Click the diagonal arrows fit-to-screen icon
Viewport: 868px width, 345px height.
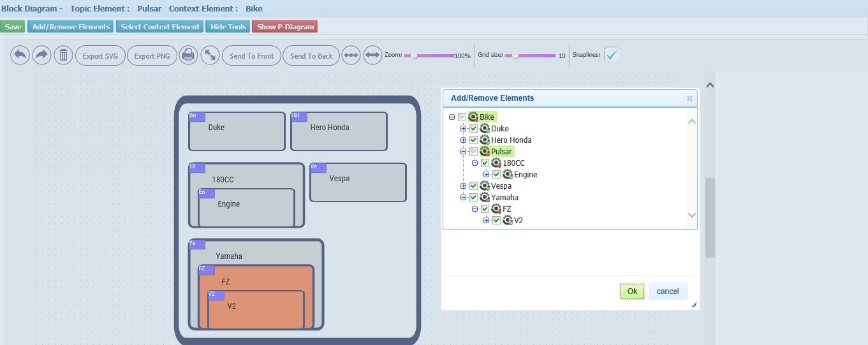tap(210, 55)
